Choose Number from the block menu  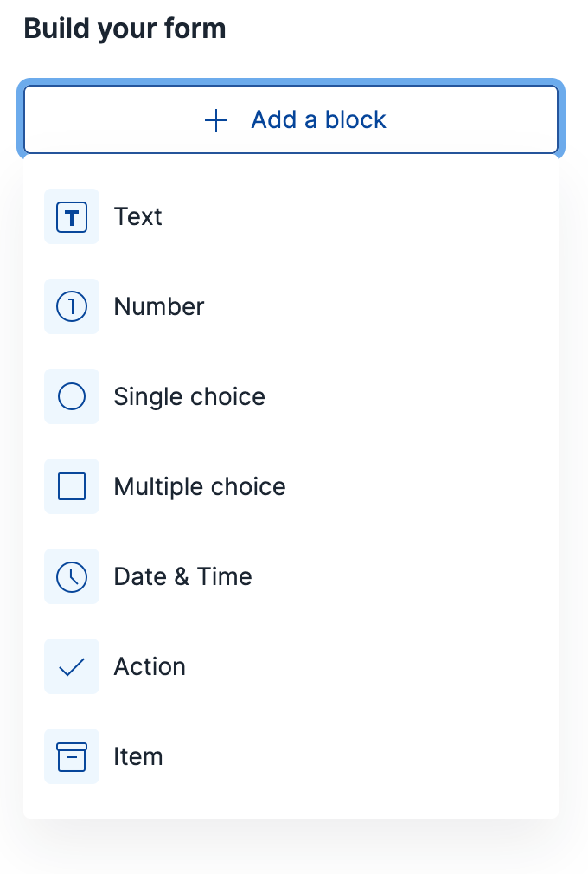coord(158,306)
